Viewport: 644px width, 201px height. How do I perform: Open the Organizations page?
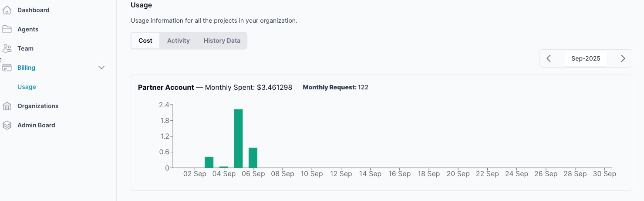coord(38,106)
